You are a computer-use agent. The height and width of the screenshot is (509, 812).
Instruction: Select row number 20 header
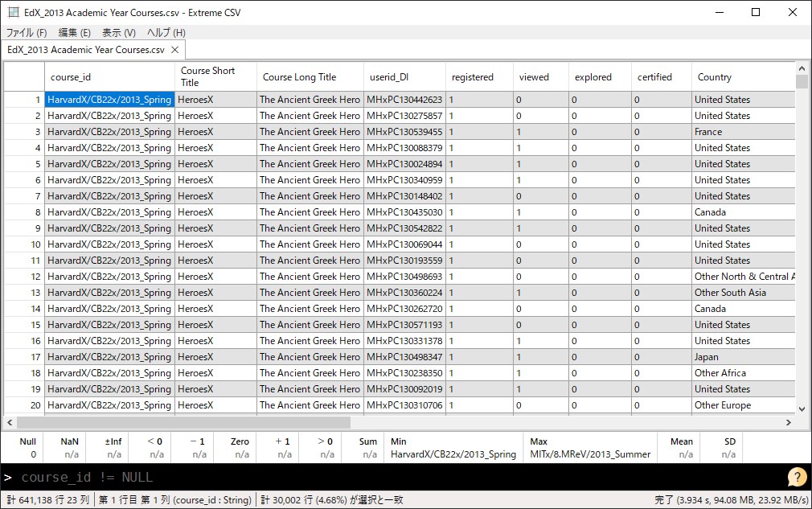(24, 405)
